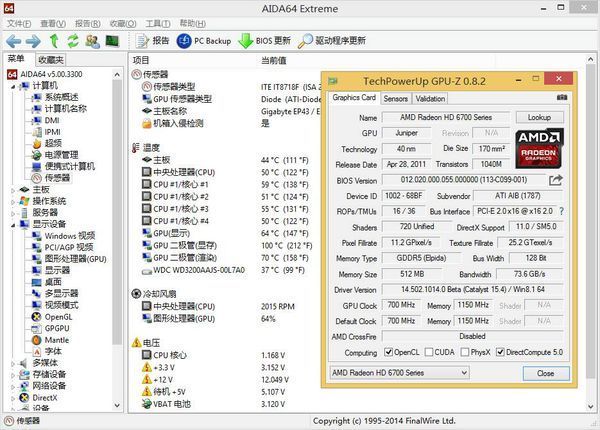Select OpenGL tree item
600x430 pixels.
[59, 317]
